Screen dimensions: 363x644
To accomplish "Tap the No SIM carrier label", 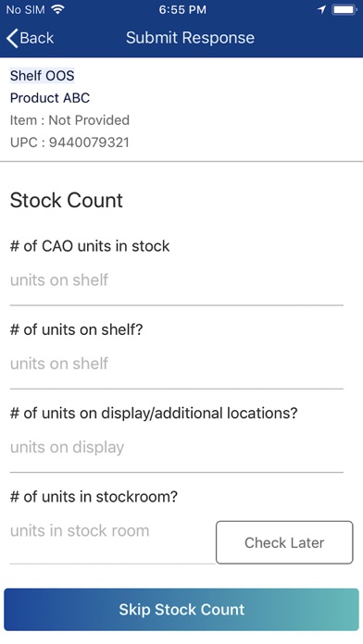I will (26, 10).
